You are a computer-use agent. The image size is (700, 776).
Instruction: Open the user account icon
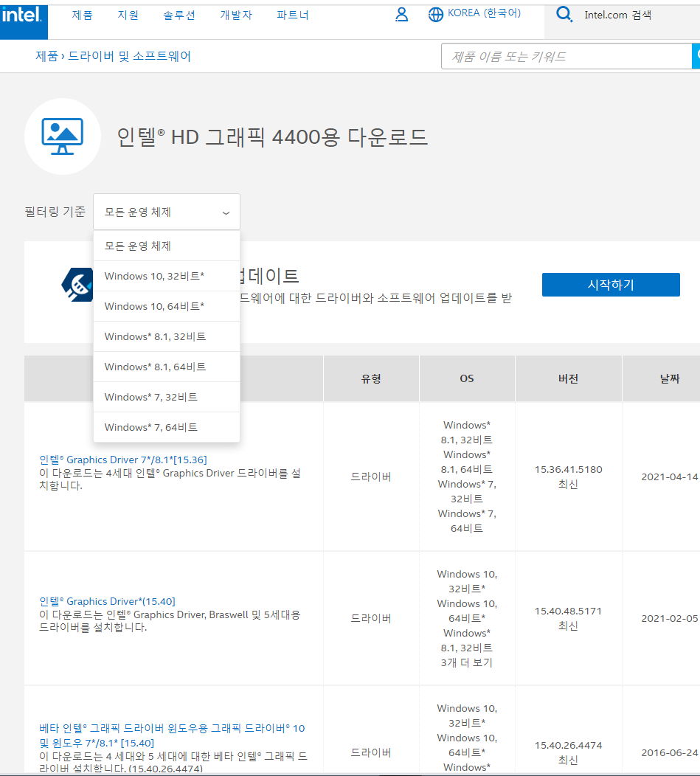click(401, 14)
